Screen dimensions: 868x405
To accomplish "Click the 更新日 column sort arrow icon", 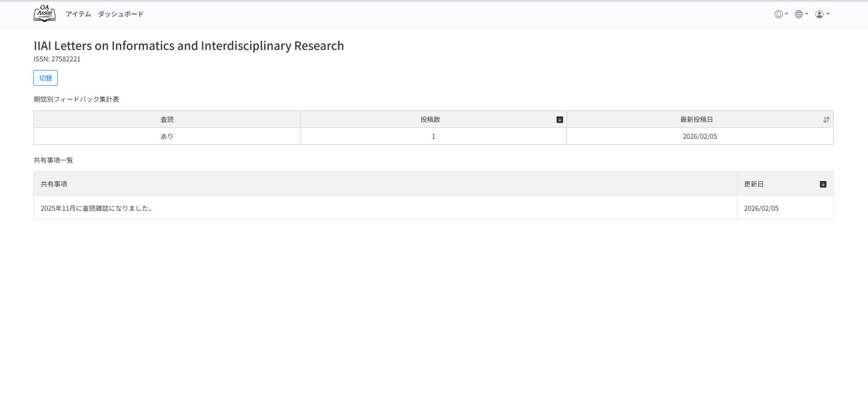I will click(823, 184).
